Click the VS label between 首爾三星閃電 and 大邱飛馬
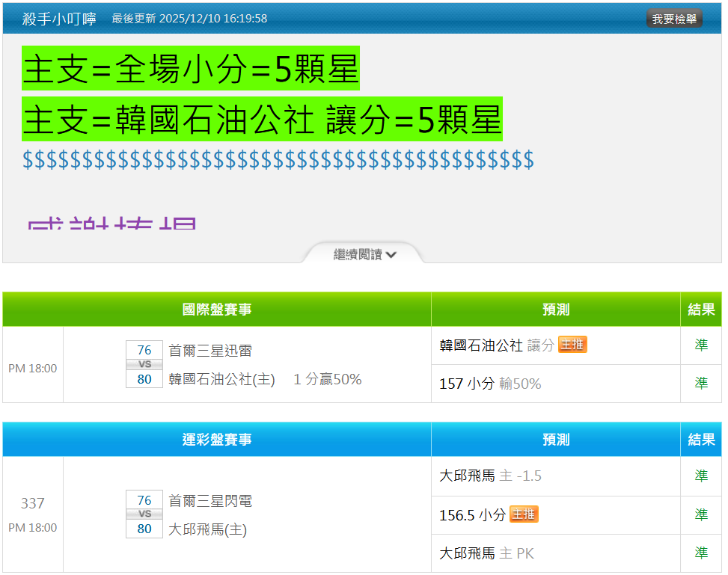728x575 pixels. (x=144, y=514)
